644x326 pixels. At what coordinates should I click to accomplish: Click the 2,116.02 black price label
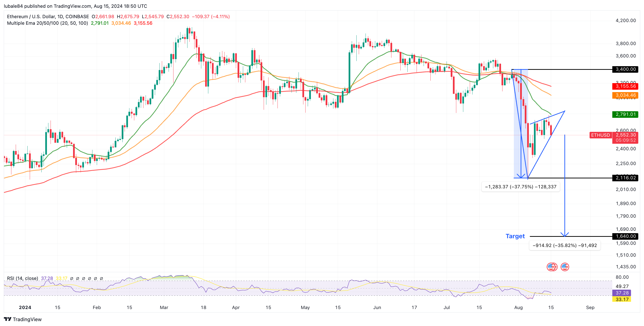pos(625,178)
